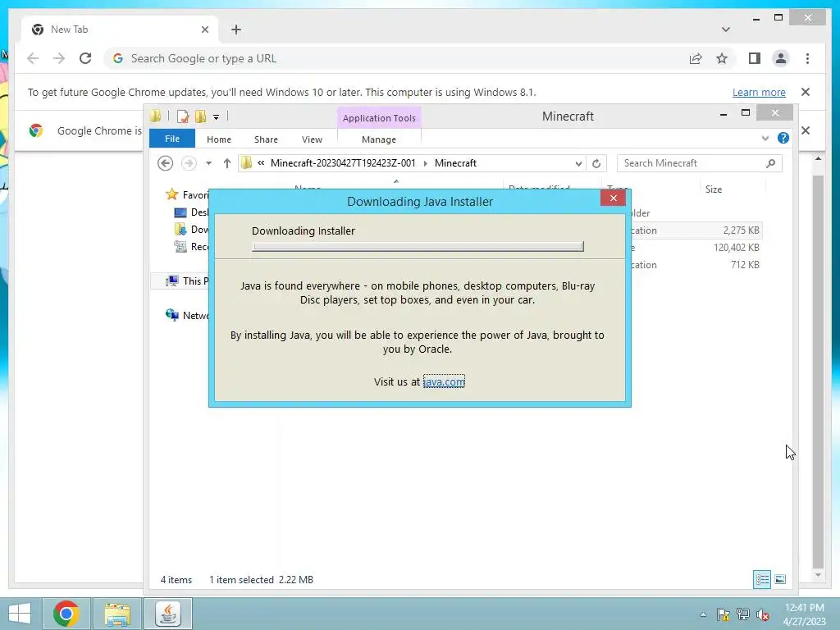Click Minecraft-20230427T192423Z-001 in the address path
This screenshot has height=630, width=840.
click(x=343, y=163)
